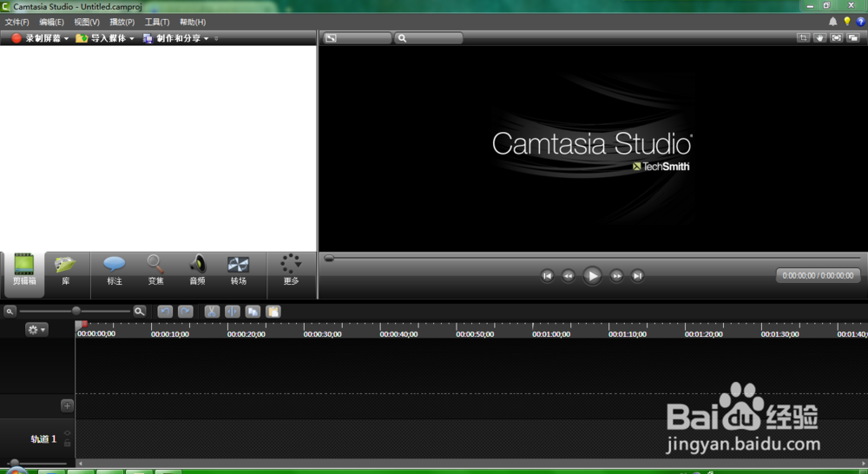Jump to previous clip in preview
This screenshot has width=868, height=474.
point(547,276)
